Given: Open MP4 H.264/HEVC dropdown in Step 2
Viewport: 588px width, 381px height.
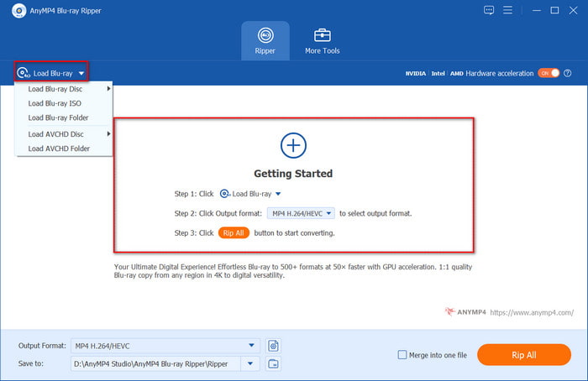Looking at the screenshot, I should point(301,213).
